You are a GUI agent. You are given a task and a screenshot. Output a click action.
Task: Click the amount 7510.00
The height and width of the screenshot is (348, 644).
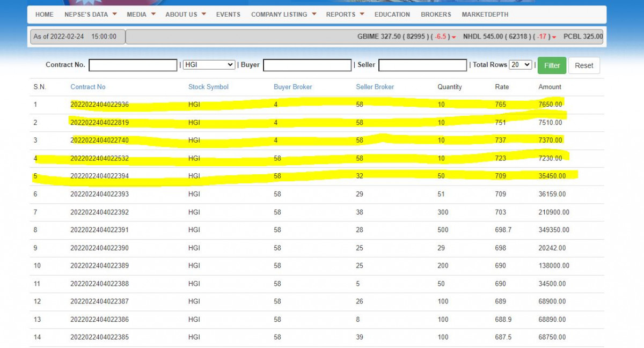pos(550,122)
